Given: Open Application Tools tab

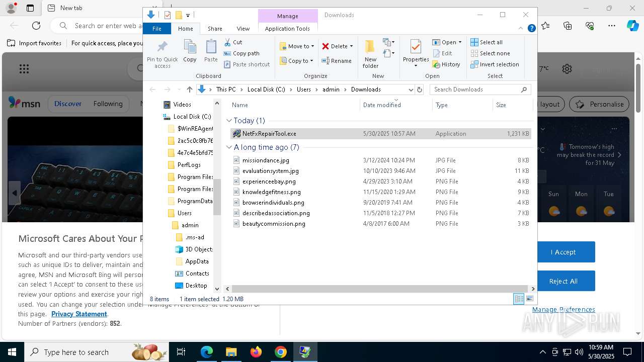Looking at the screenshot, I should point(287,29).
